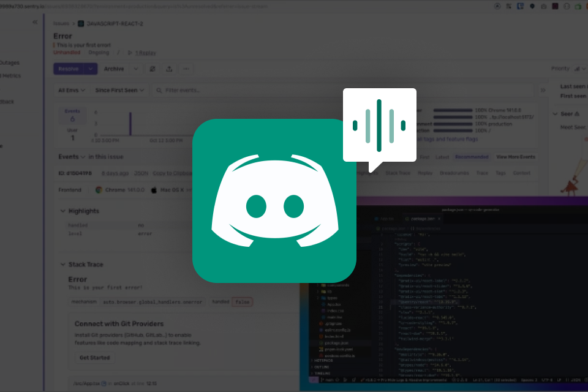Open the All Envs environment dropdown
Screen dimensions: 588x392
(x=71, y=90)
